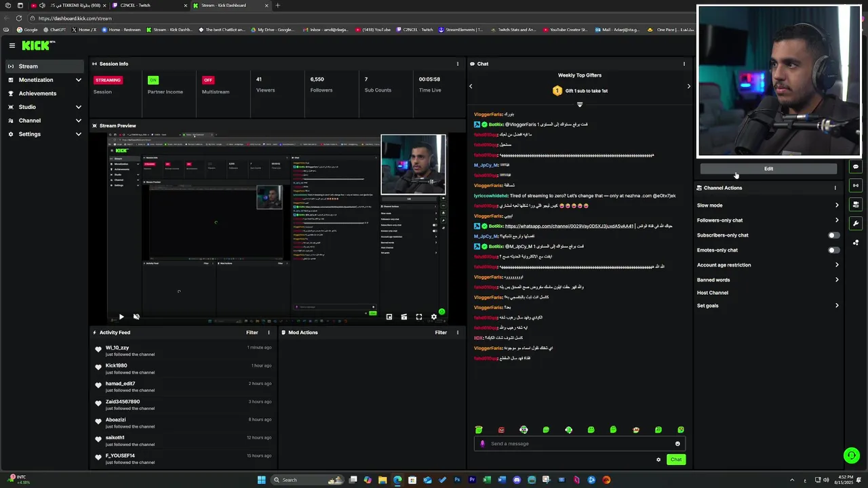Unmute the stream preview audio
The image size is (868, 488).
point(136,317)
